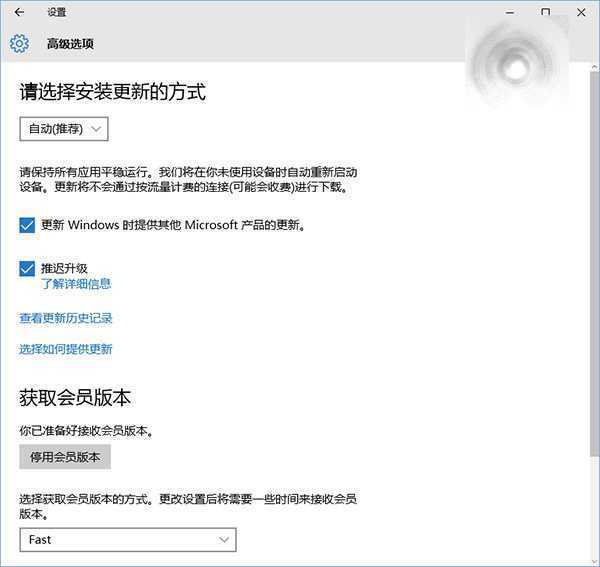Open the 了解详细信息 link

point(76,284)
